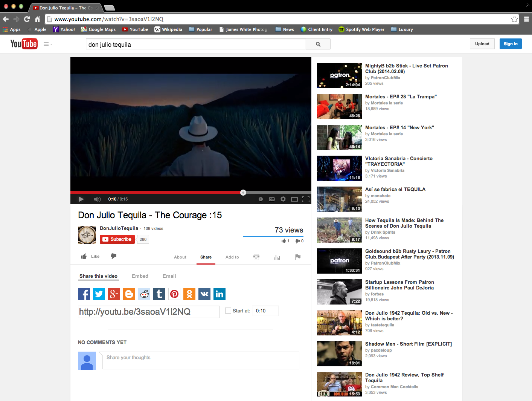This screenshot has width=532, height=401.
Task: Toggle closed captions in player
Action: 272,199
